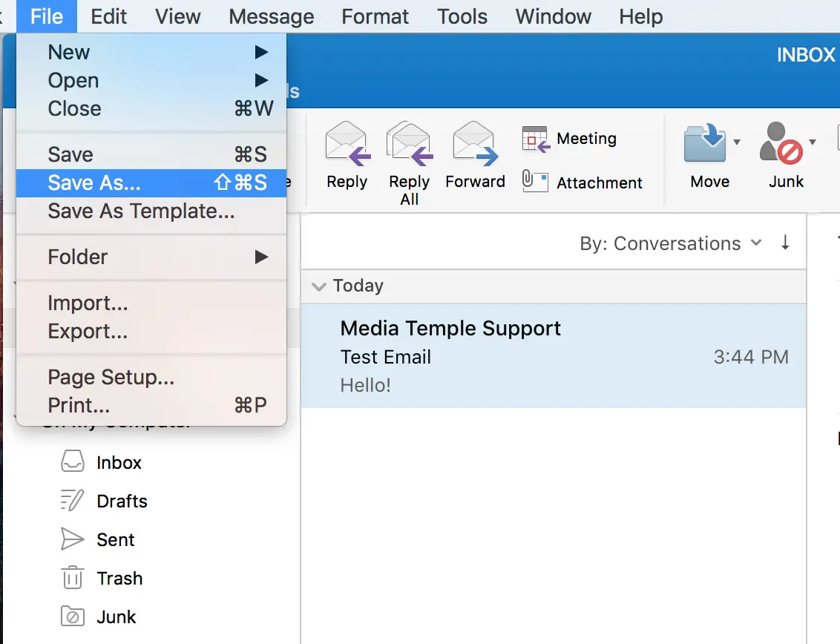Open the By: Conversations sort dropdown

click(670, 243)
